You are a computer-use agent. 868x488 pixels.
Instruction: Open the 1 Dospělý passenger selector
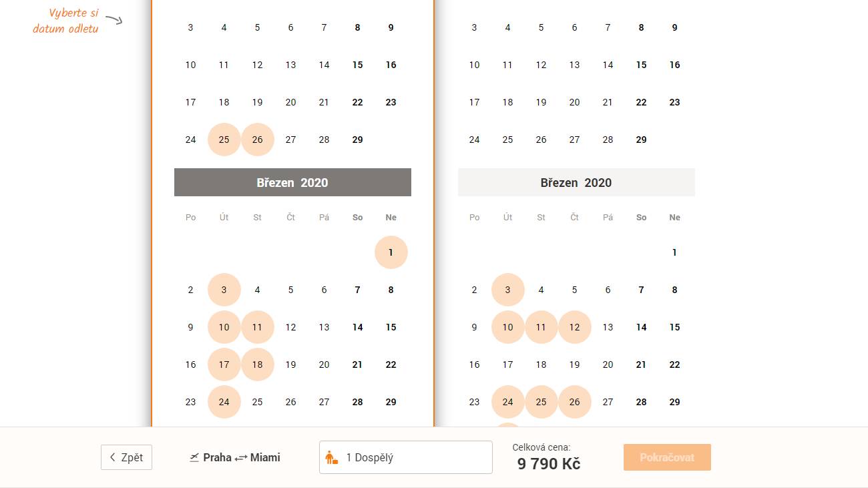point(405,457)
